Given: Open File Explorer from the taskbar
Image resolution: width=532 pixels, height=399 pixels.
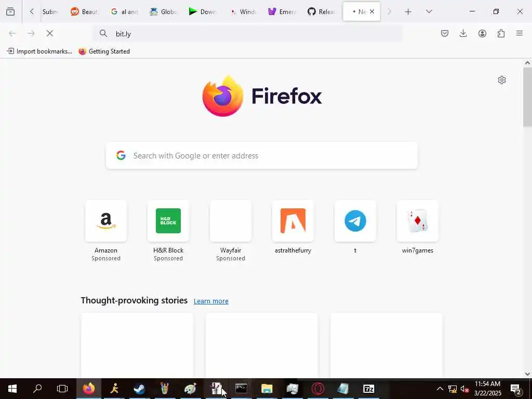Looking at the screenshot, I should 267,389.
